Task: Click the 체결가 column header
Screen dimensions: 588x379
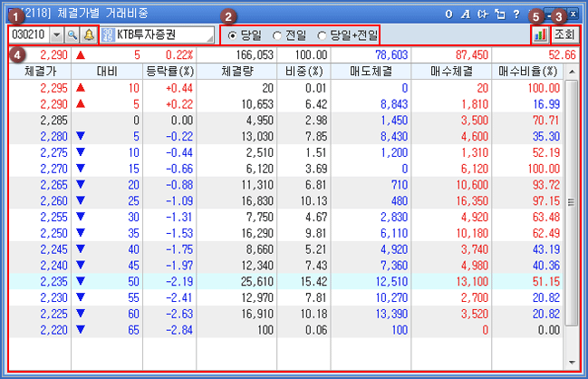Action: click(x=39, y=70)
